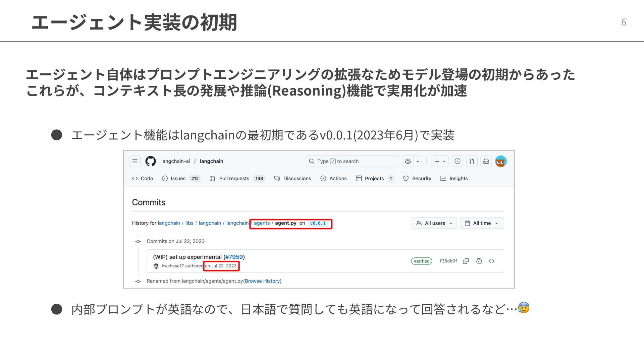The height and width of the screenshot is (362, 644).
Task: Click the agent.py file name text
Action: tap(286, 223)
